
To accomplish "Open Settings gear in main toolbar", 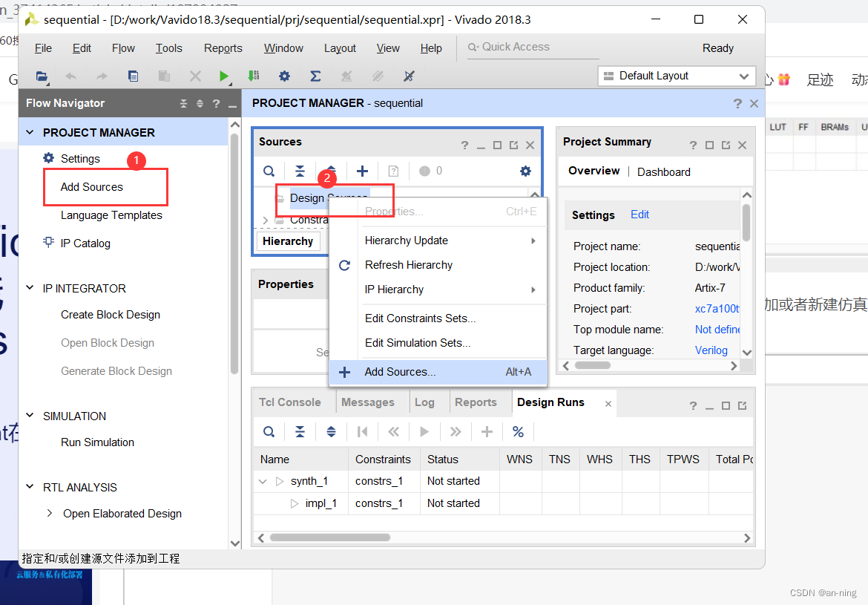I will click(285, 76).
